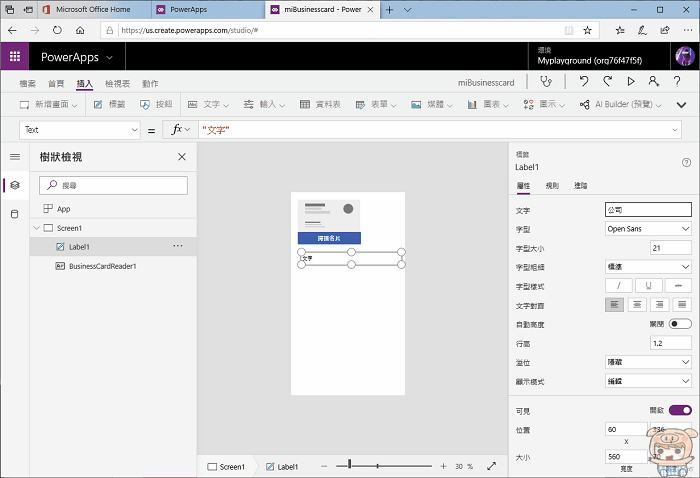Undo the last action
The width and height of the screenshot is (700, 478).
583,82
